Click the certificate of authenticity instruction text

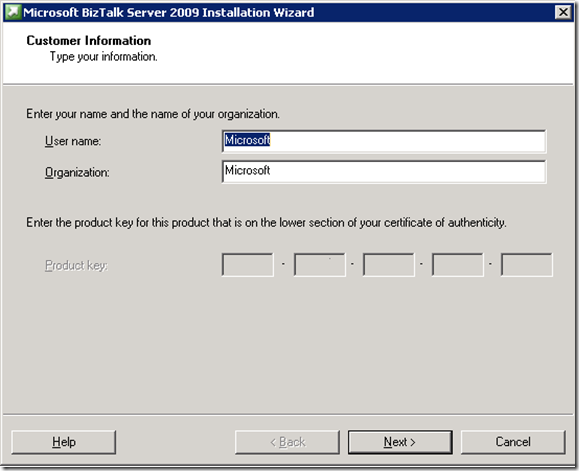(266, 223)
